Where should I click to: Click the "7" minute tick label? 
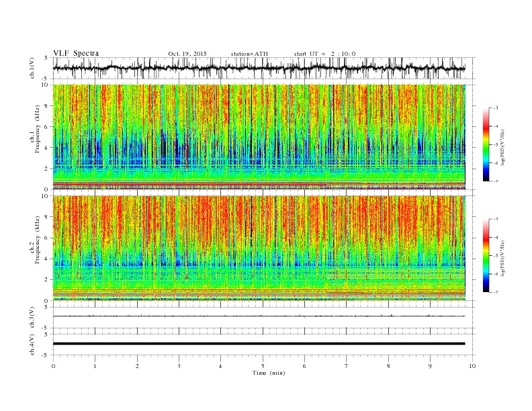tap(347, 366)
